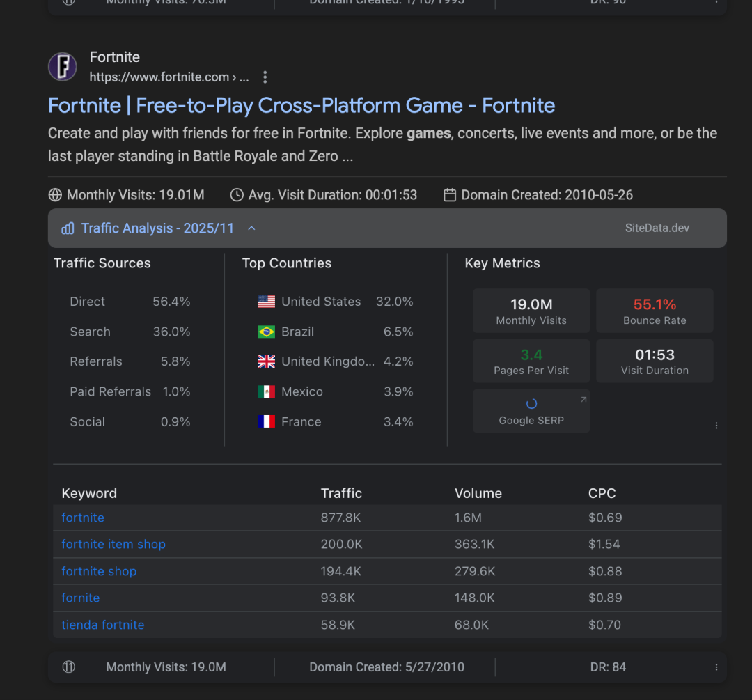The height and width of the screenshot is (700, 752).
Task: Click the Brazil flag icon
Action: coord(267,332)
